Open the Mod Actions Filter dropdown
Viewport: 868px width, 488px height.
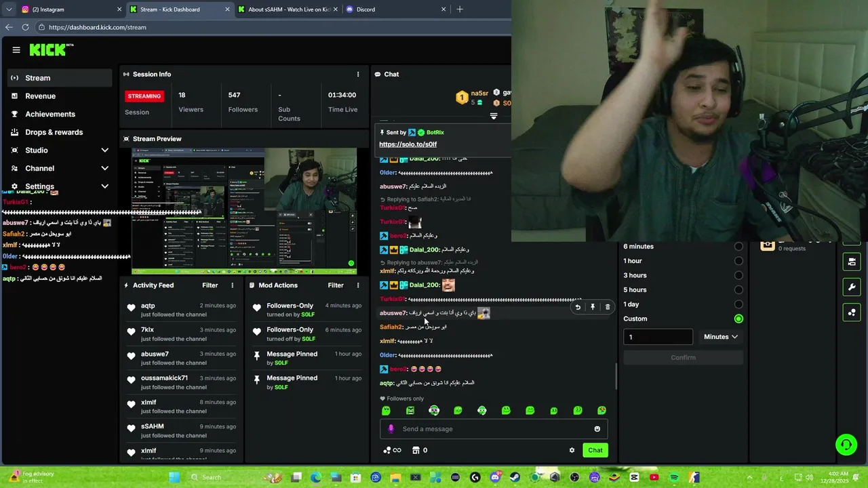pos(336,285)
